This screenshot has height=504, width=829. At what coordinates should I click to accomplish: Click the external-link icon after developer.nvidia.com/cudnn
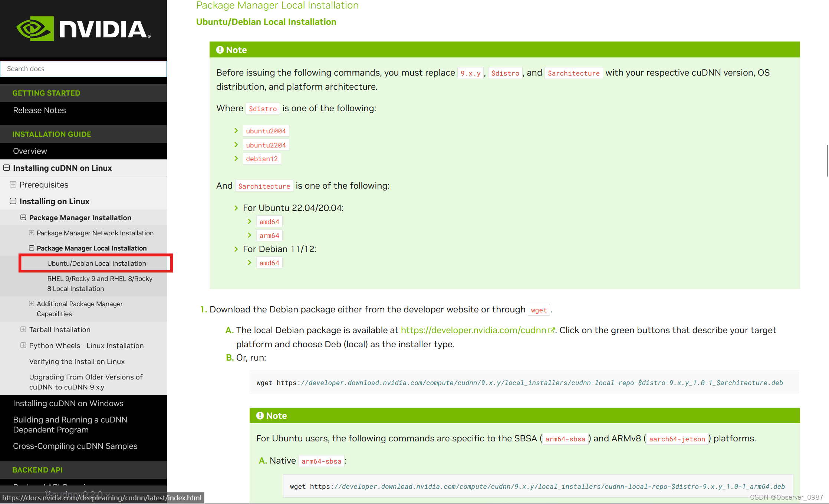click(x=552, y=330)
